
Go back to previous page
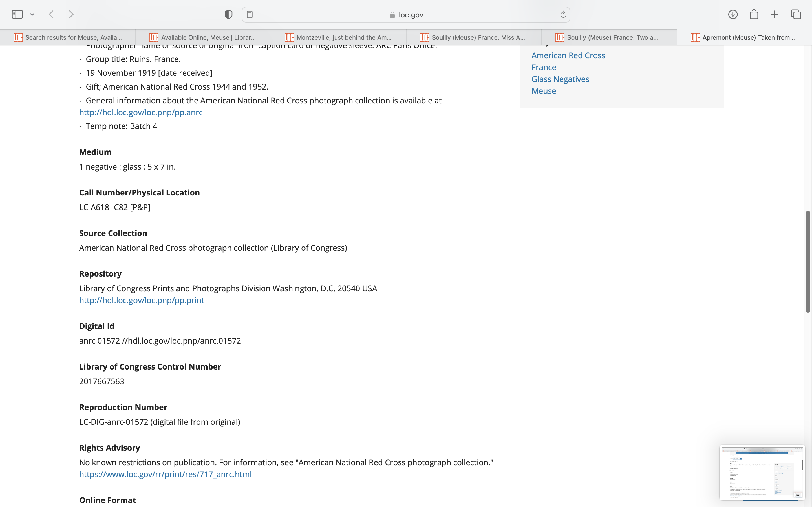pos(51,14)
